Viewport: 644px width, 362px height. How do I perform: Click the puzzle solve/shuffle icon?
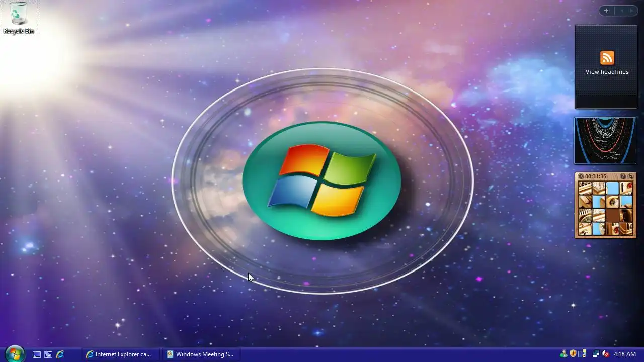(630, 176)
